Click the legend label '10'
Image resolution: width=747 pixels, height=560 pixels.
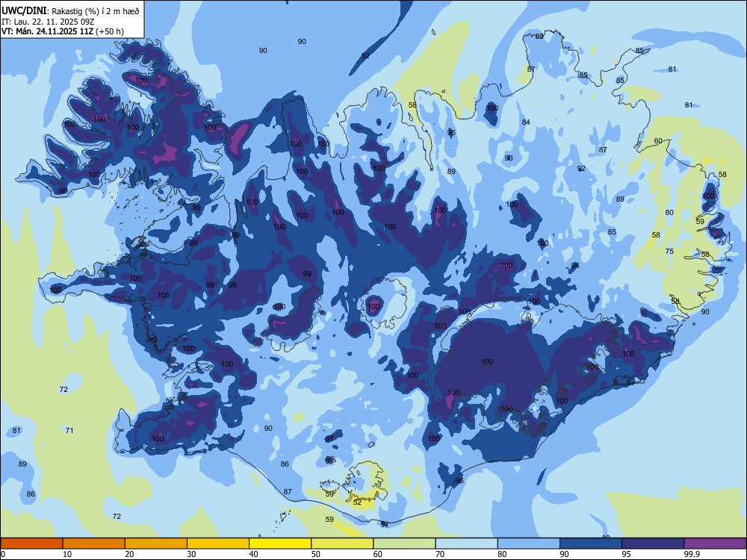[x=67, y=554]
